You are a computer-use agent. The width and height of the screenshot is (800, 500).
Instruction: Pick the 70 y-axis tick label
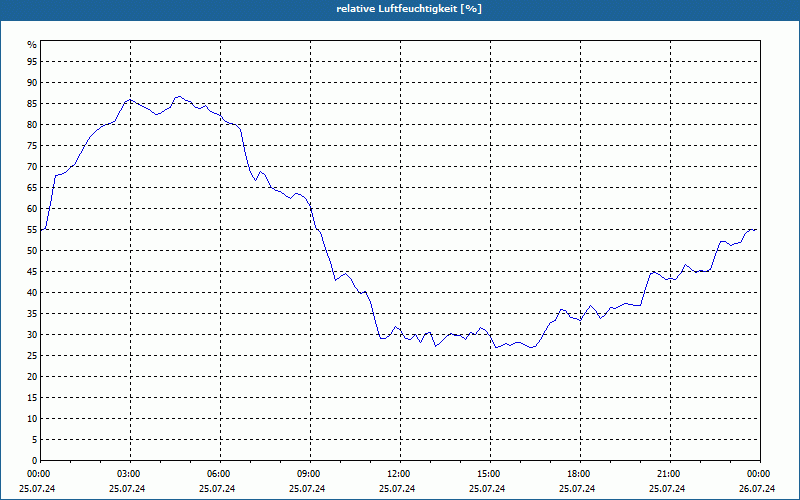point(32,166)
